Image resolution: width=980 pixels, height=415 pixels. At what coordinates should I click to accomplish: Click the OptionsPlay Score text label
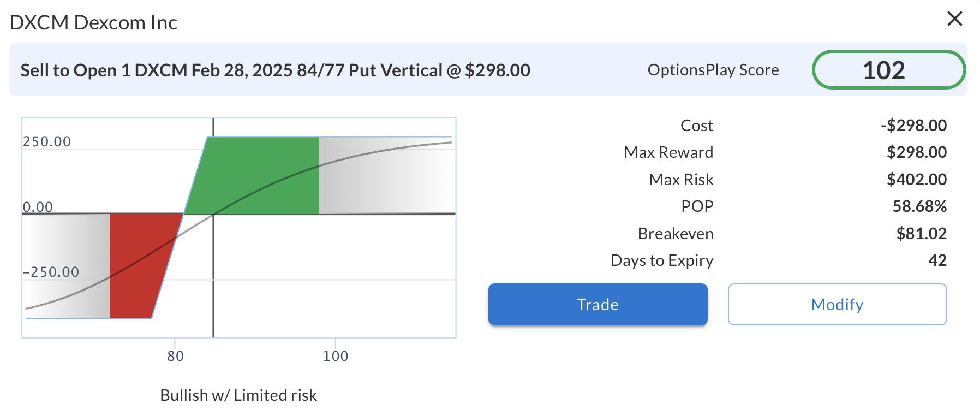click(713, 70)
